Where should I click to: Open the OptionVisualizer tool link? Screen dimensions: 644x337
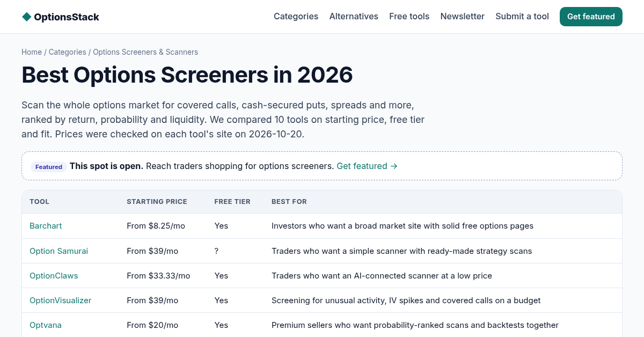pyautogui.click(x=60, y=301)
